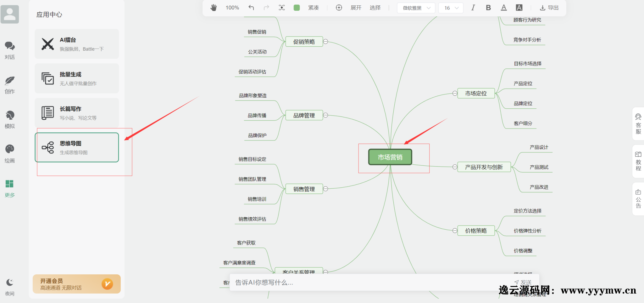Click the user avatar icon
Image resolution: width=644 pixels, height=303 pixels.
pos(10,14)
